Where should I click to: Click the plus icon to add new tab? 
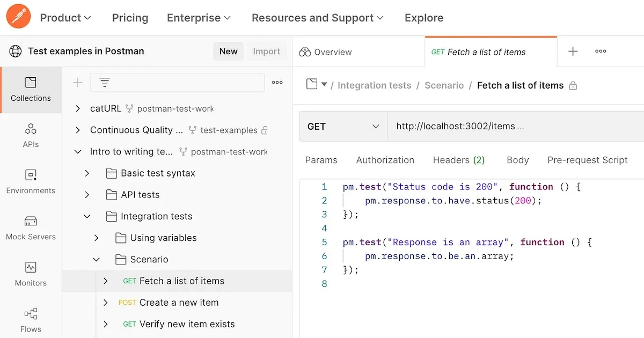573,52
